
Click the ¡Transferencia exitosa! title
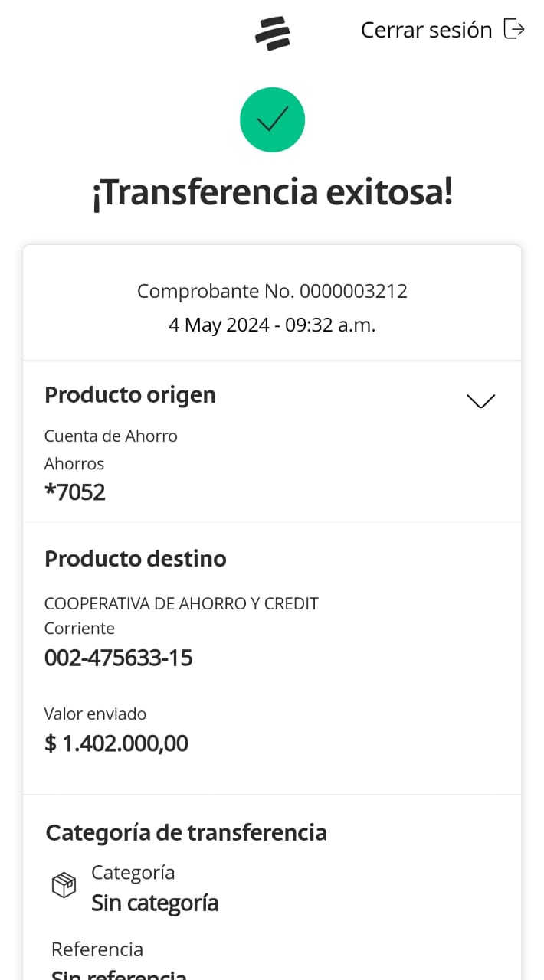tap(272, 192)
